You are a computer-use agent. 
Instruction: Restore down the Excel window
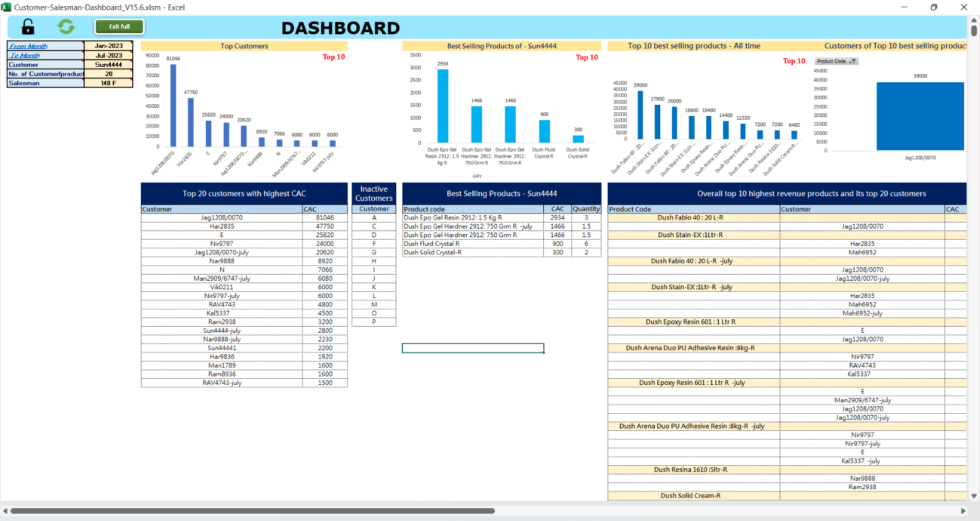933,7
